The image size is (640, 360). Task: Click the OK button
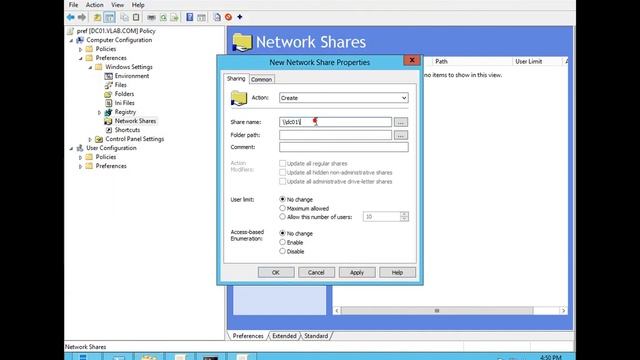click(276, 272)
